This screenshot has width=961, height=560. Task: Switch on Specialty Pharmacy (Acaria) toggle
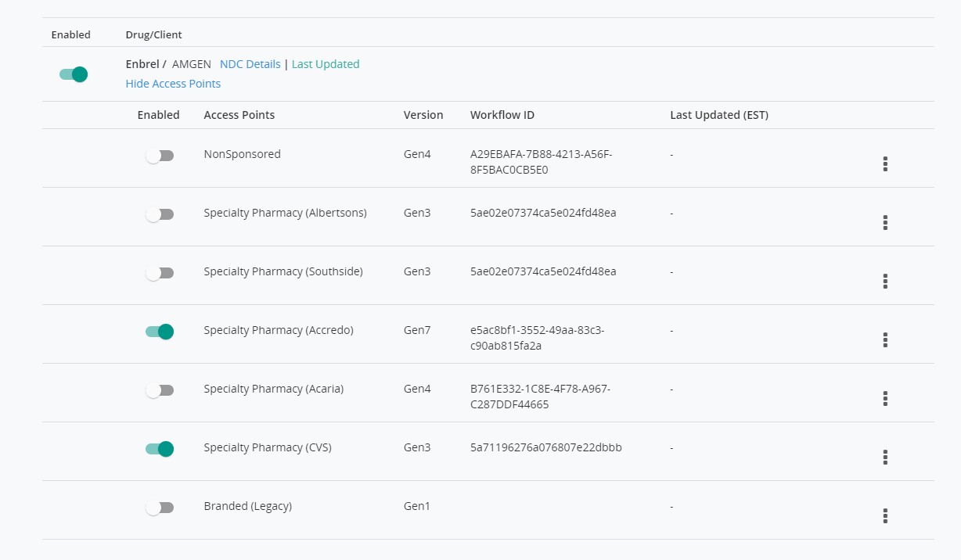(160, 390)
